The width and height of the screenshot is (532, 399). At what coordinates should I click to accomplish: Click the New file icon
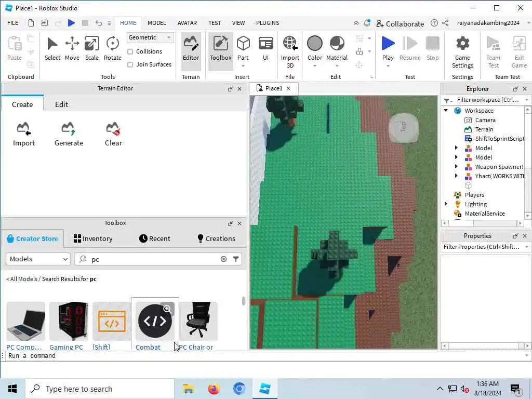[31, 23]
